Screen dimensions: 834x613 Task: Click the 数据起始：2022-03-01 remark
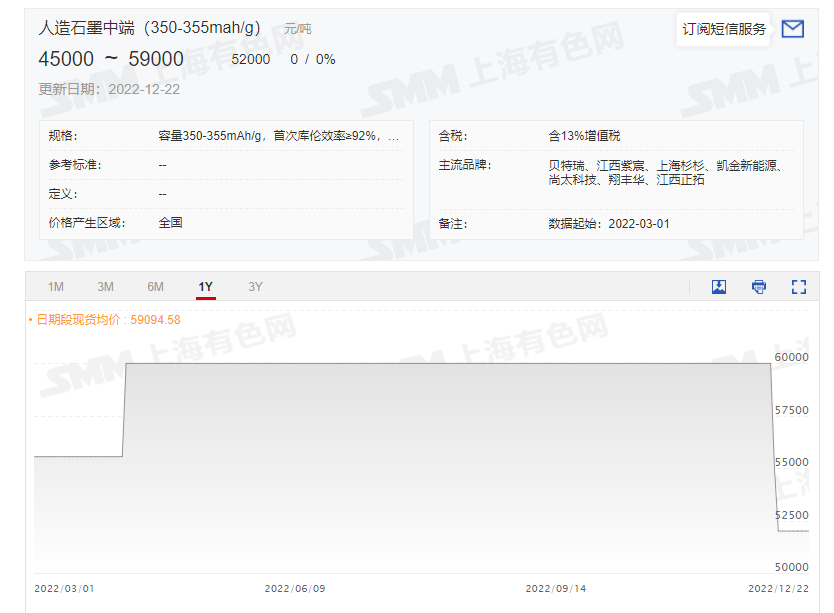pos(609,224)
